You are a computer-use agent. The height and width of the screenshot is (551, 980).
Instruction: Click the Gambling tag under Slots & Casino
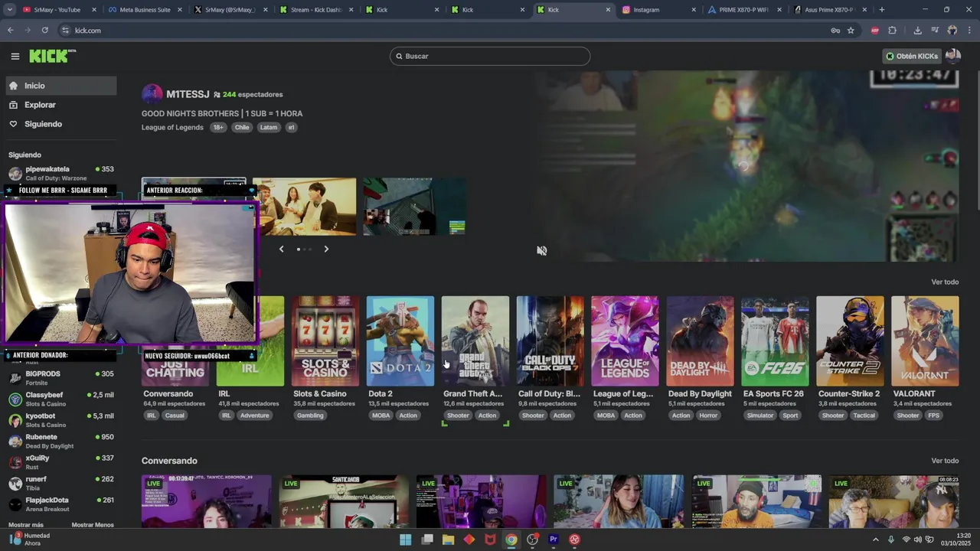click(x=310, y=416)
